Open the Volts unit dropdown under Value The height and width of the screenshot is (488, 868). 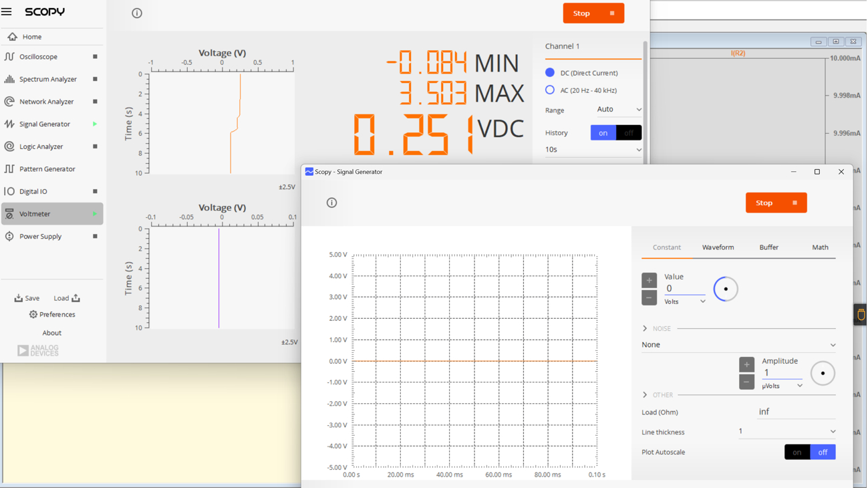pyautogui.click(x=685, y=301)
